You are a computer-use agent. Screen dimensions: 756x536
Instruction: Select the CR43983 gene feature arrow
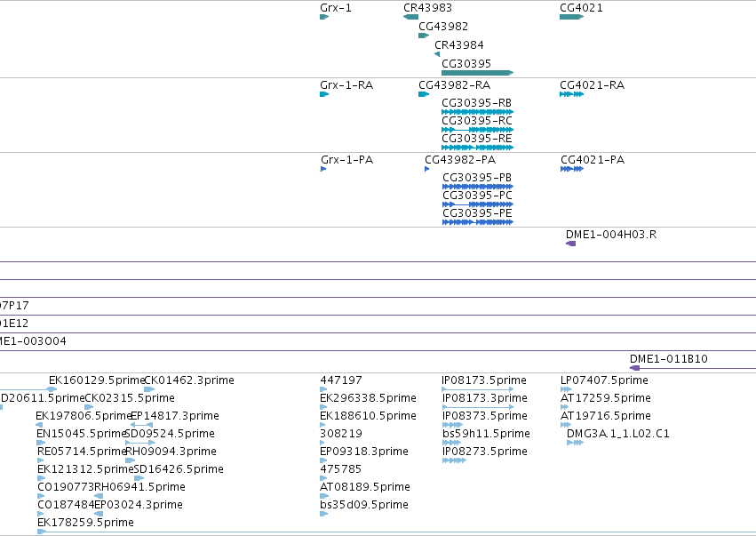[x=410, y=17]
